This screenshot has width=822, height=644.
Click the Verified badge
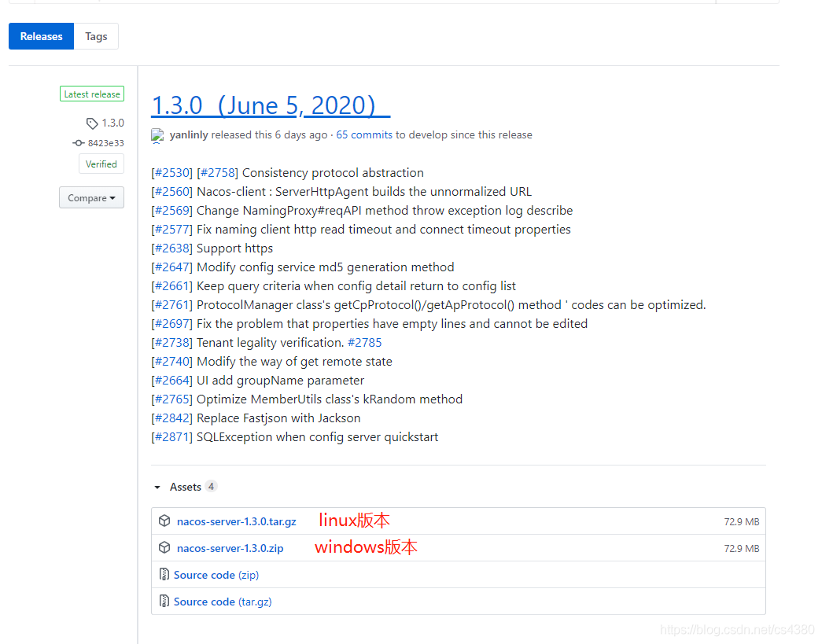[x=101, y=164]
